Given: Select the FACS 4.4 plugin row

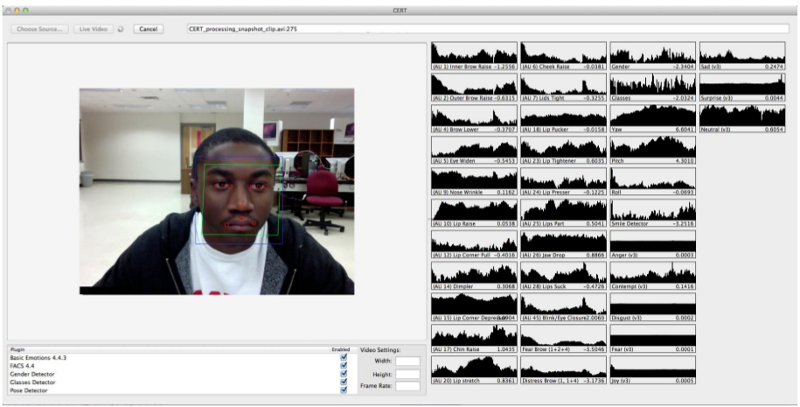Looking at the screenshot, I should [x=180, y=366].
